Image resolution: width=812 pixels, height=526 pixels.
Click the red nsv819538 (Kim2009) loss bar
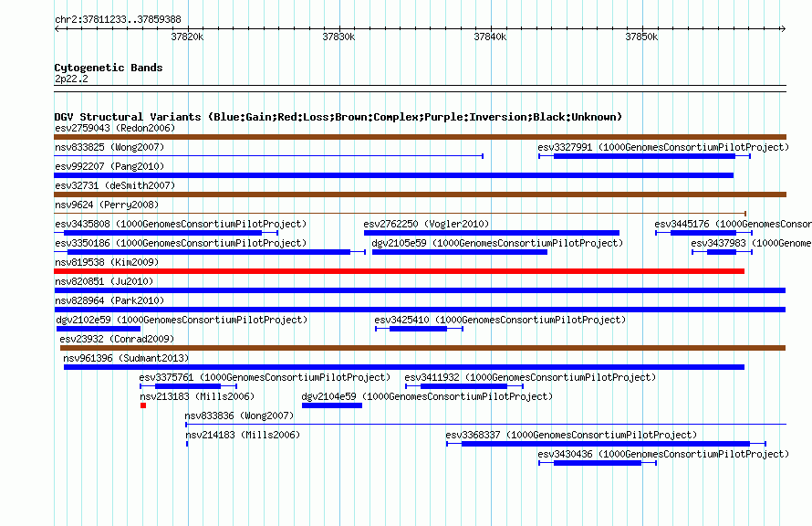[x=399, y=271]
